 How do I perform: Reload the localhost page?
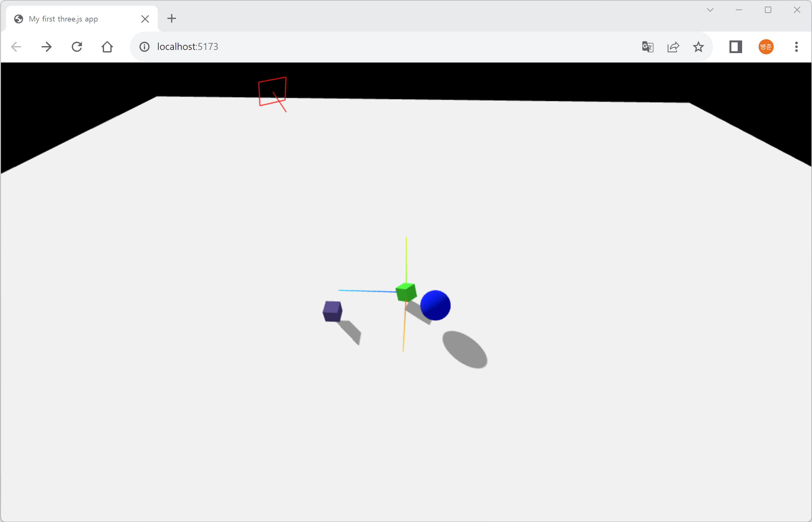point(77,47)
